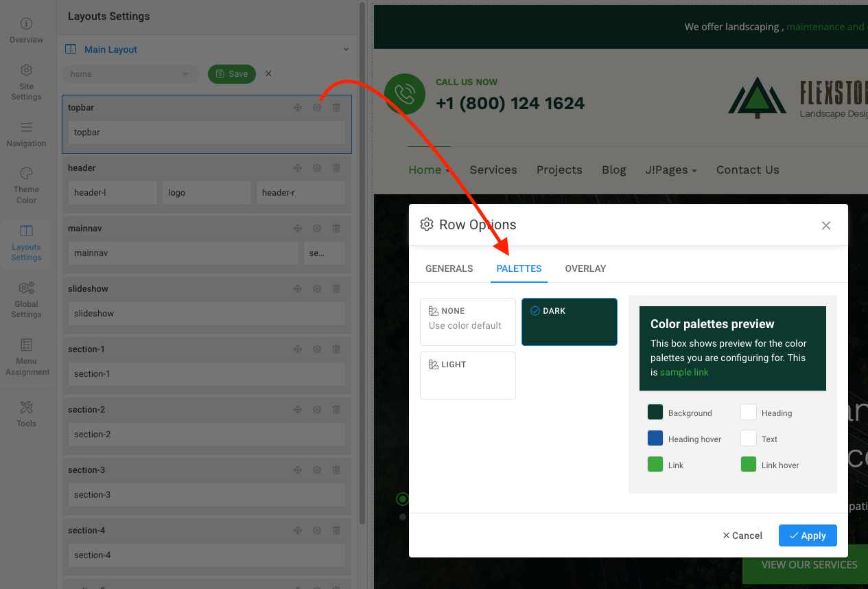868x589 pixels.
Task: Collapse the Main Layout section chevron
Action: click(346, 49)
